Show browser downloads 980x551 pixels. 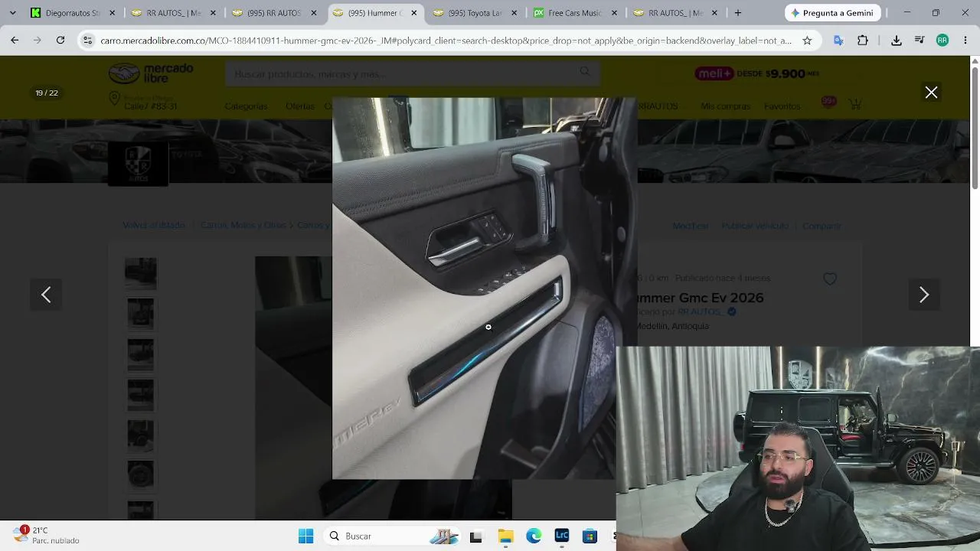(x=896, y=41)
